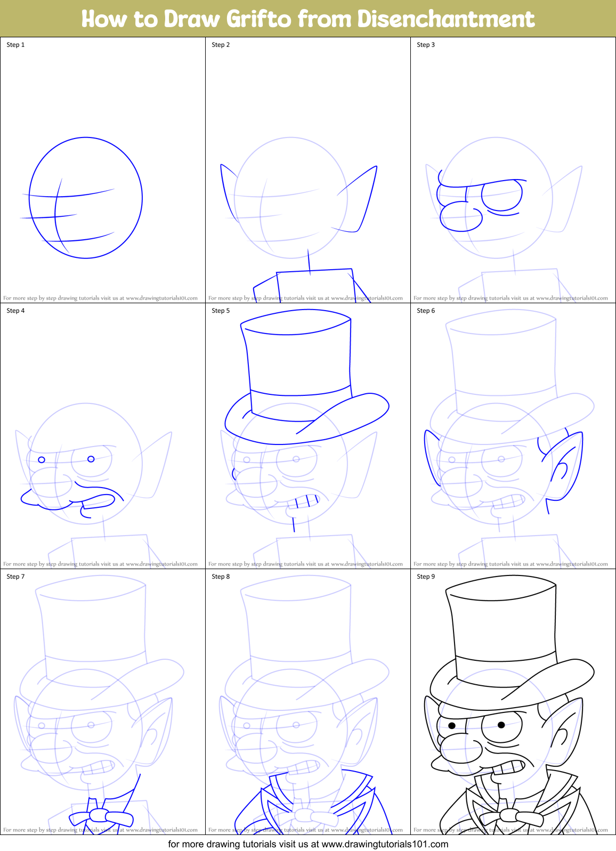The image size is (616, 851).
Task: Click the 'Step 8' label
Action: point(221,577)
